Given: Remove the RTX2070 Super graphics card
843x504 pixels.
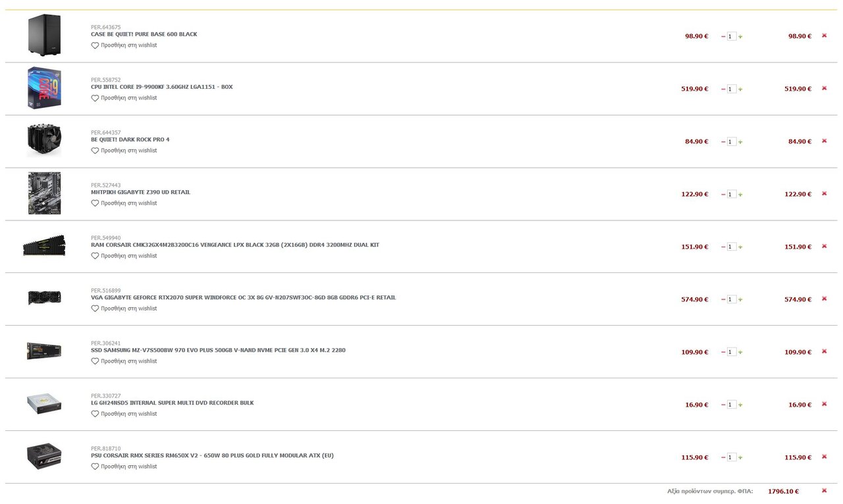Looking at the screenshot, I should click(824, 299).
